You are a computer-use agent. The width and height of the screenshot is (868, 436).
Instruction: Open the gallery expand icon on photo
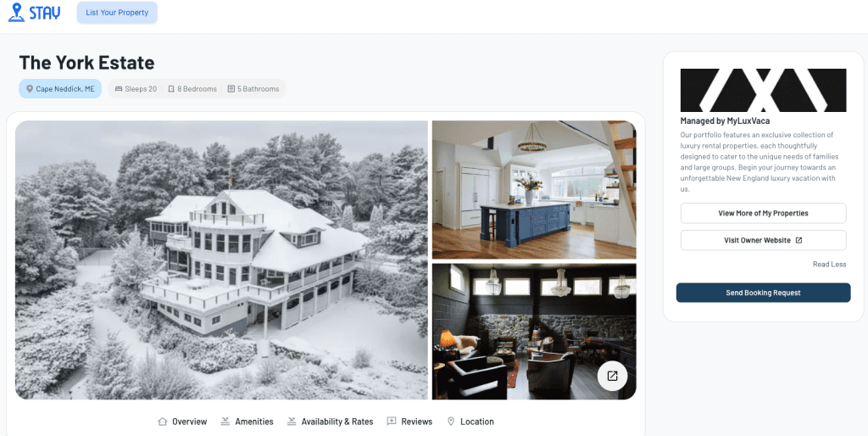click(x=612, y=376)
